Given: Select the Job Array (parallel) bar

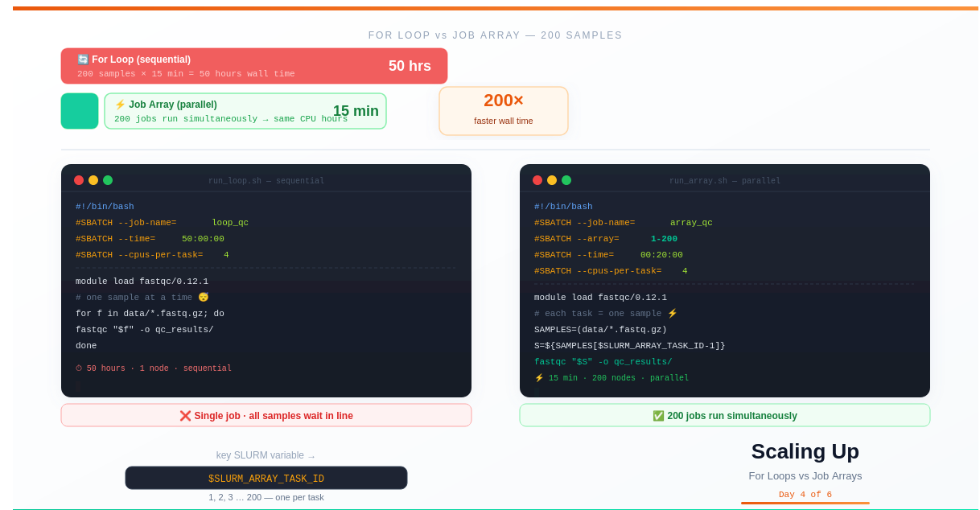Looking at the screenshot, I should point(245,111).
